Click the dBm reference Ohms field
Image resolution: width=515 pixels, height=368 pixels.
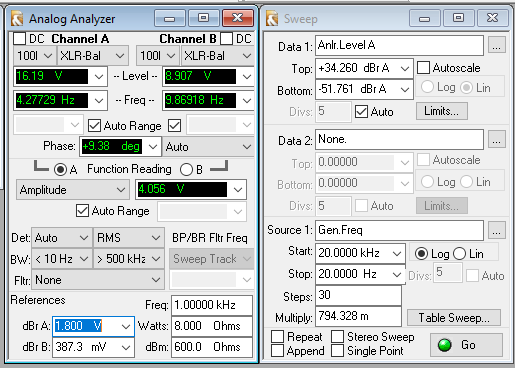coord(212,347)
